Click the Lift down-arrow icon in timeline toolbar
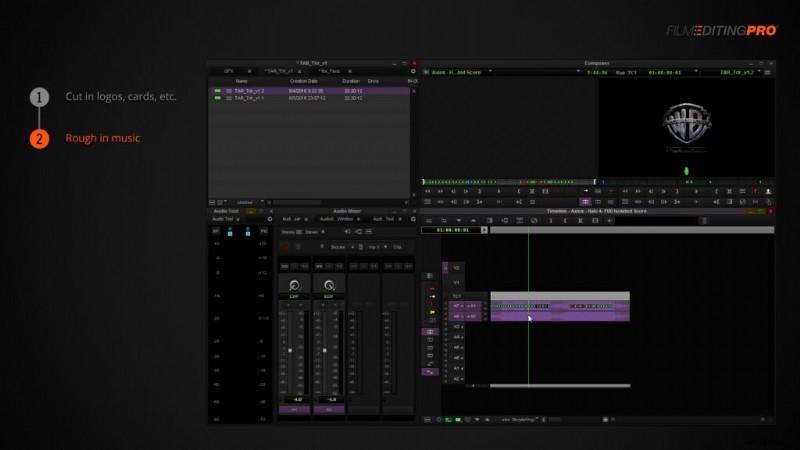 459,220
